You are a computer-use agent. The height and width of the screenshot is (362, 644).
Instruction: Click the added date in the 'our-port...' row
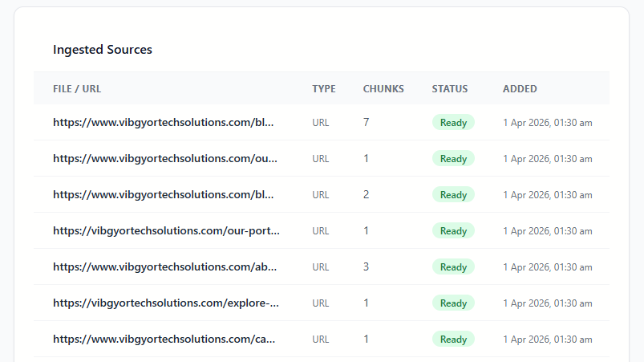point(548,231)
